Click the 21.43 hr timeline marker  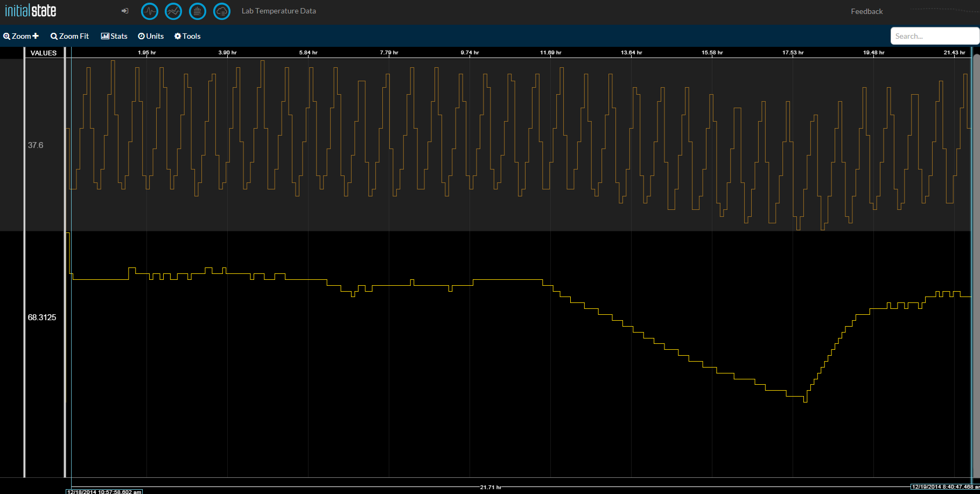[955, 53]
